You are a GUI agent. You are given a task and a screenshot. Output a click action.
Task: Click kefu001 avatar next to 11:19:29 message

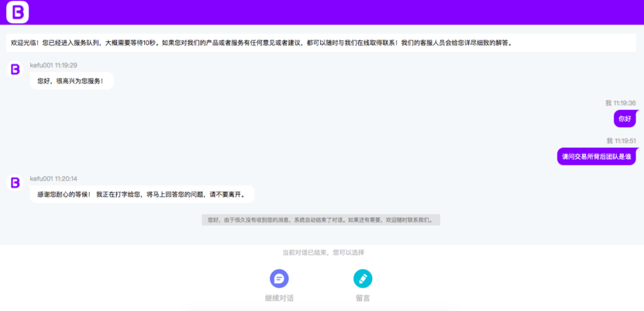[x=15, y=69]
